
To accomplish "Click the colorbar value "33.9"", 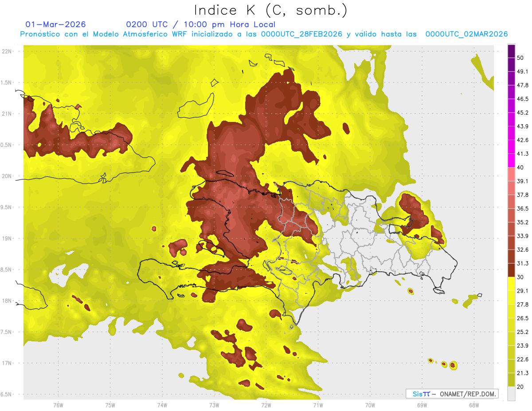I will [x=523, y=236].
